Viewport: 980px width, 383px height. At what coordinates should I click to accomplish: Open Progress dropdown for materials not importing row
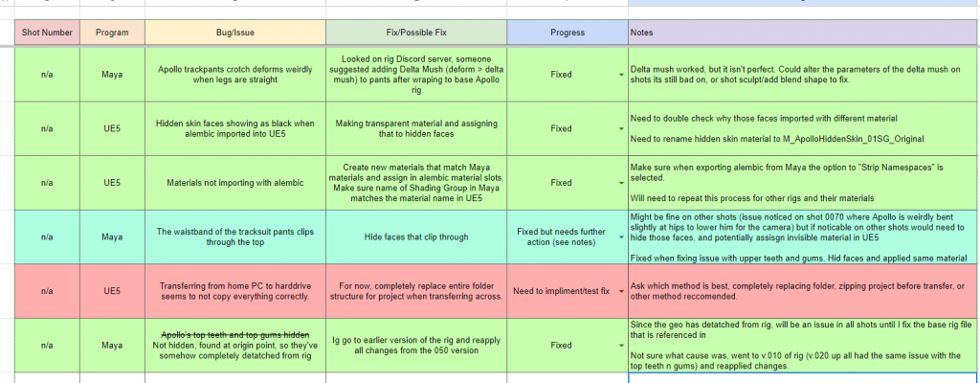(x=620, y=184)
